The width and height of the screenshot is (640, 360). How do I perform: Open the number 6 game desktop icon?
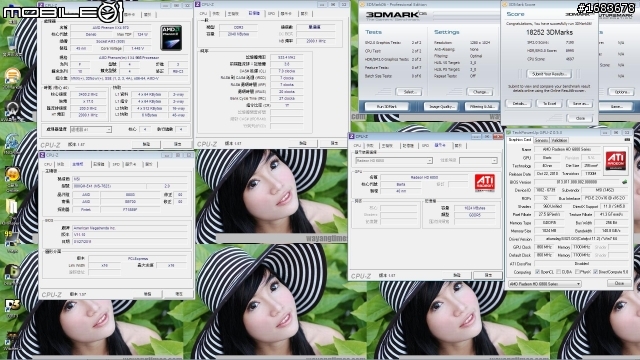13,272
